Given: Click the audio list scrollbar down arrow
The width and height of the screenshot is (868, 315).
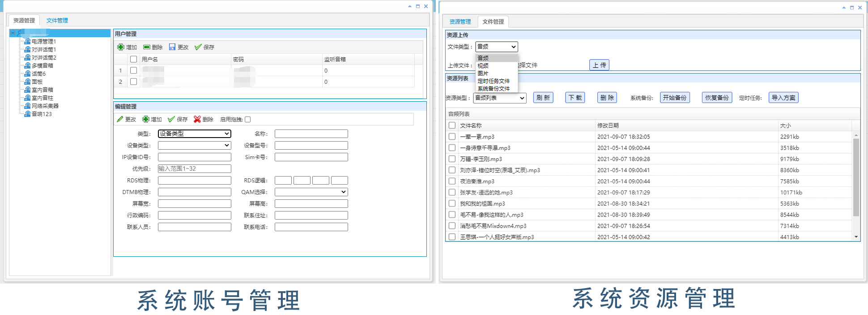Looking at the screenshot, I should click(856, 237).
